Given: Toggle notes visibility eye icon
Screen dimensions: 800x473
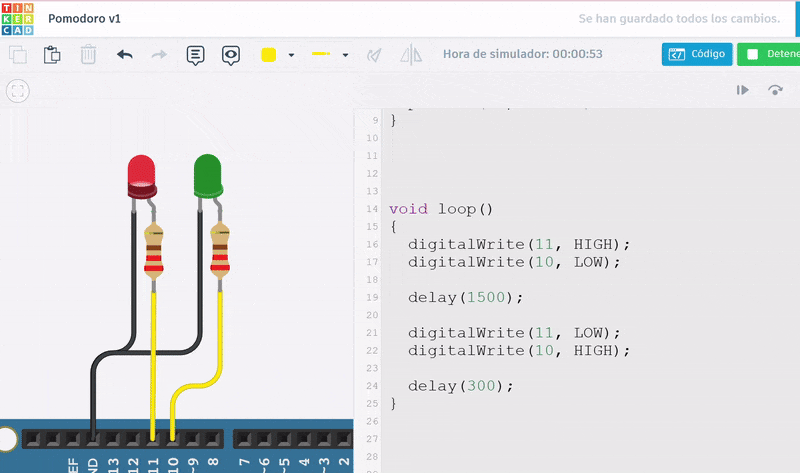Looking at the screenshot, I should pos(231,55).
